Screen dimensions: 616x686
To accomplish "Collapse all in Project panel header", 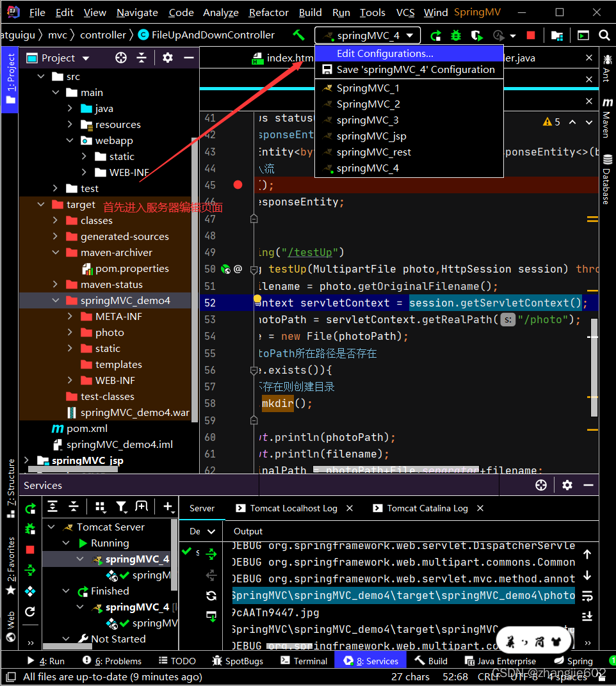I will point(142,58).
